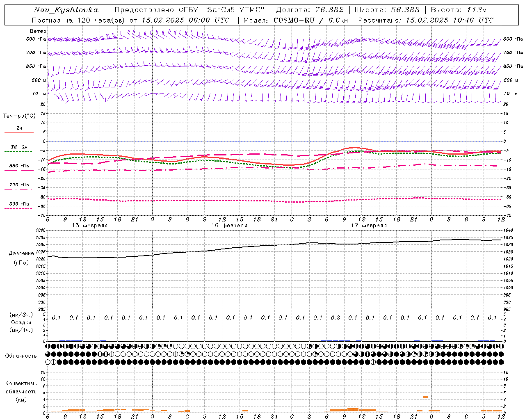Click the Давление pressure panel label
The width and height of the screenshot is (525, 420).
click(21, 253)
